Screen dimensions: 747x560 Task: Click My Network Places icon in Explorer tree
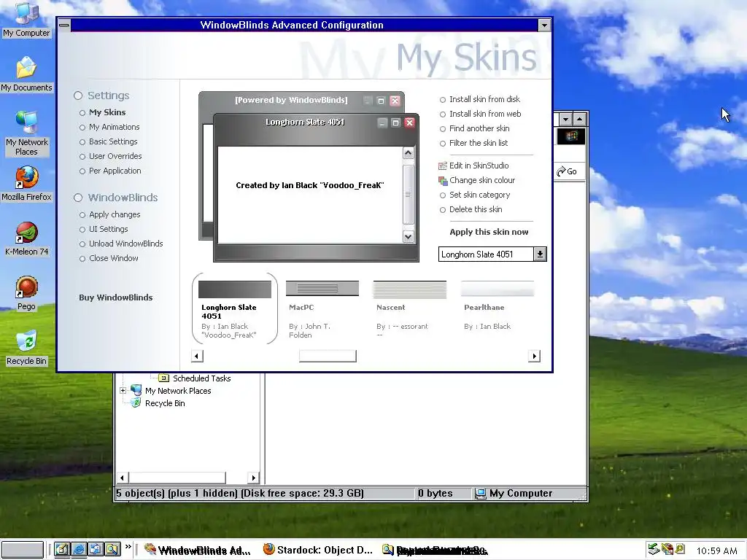point(136,391)
